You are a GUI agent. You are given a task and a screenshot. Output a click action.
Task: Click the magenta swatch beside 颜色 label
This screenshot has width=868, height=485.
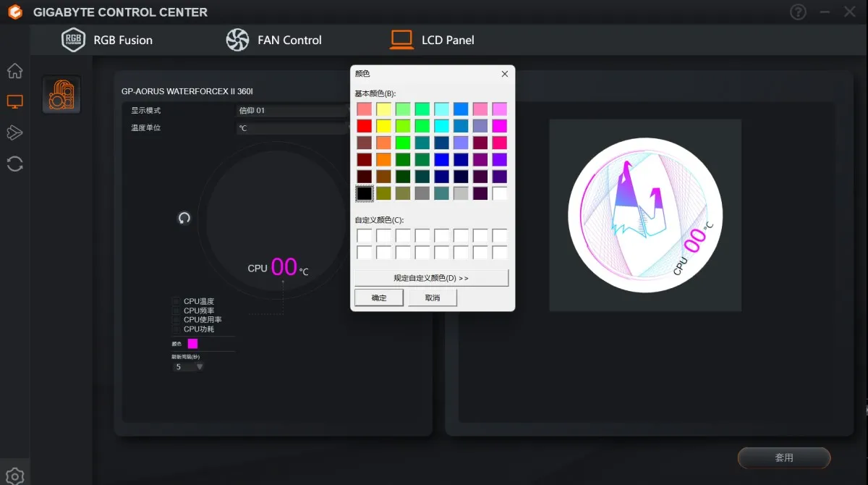pos(193,344)
